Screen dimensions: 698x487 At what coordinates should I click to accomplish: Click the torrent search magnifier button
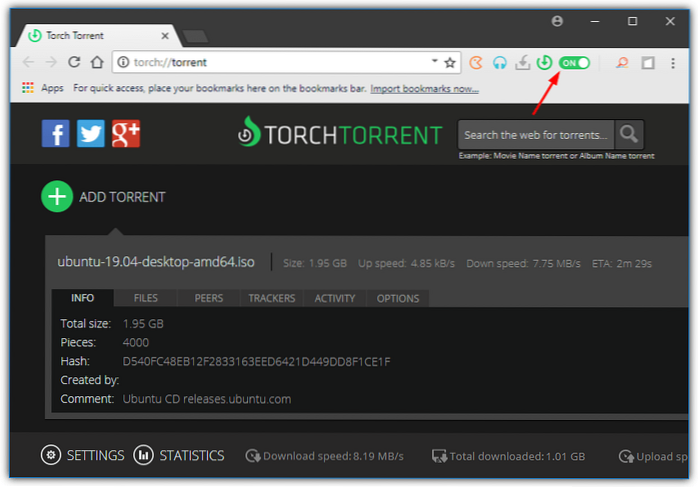pos(629,134)
